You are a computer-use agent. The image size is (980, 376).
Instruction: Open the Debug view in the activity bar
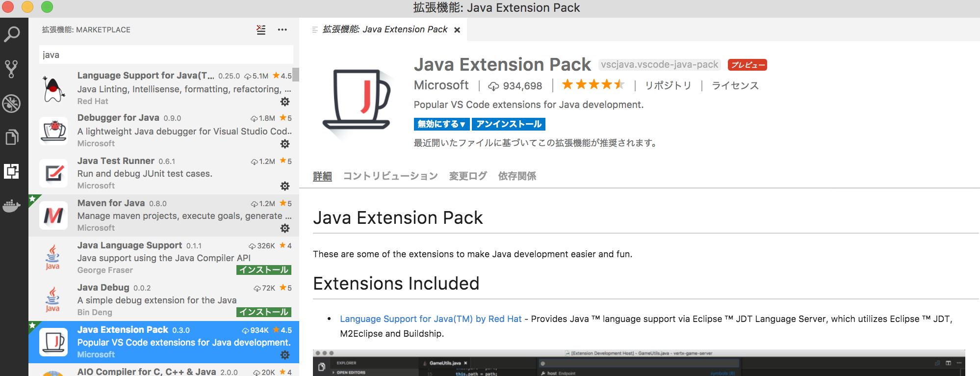11,103
